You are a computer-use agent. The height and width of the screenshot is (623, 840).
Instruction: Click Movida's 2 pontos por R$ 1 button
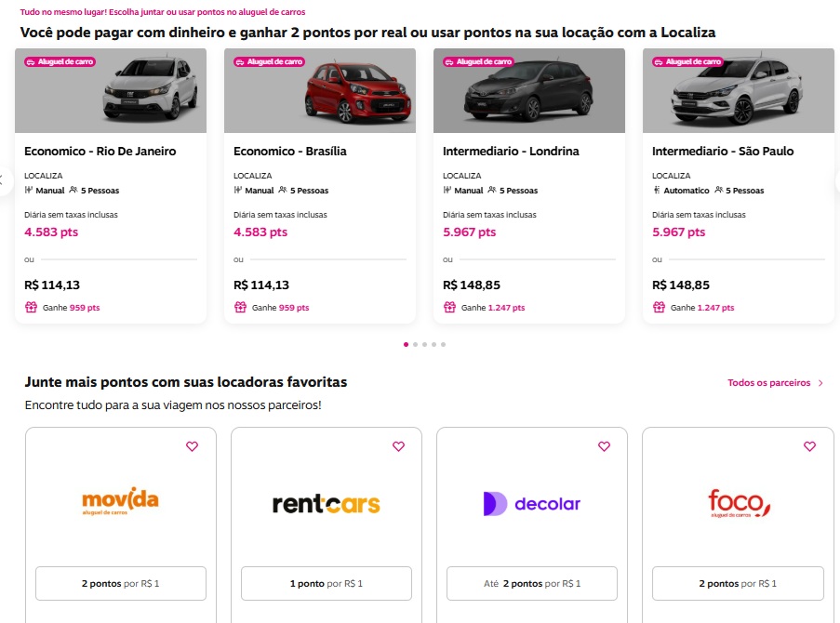click(x=121, y=583)
